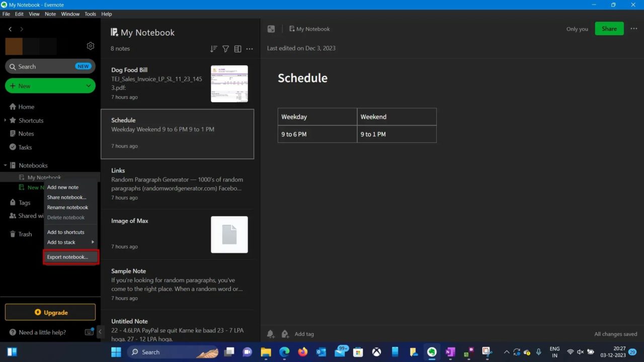The height and width of the screenshot is (362, 644).
Task: Click the Share button
Action: [609, 29]
